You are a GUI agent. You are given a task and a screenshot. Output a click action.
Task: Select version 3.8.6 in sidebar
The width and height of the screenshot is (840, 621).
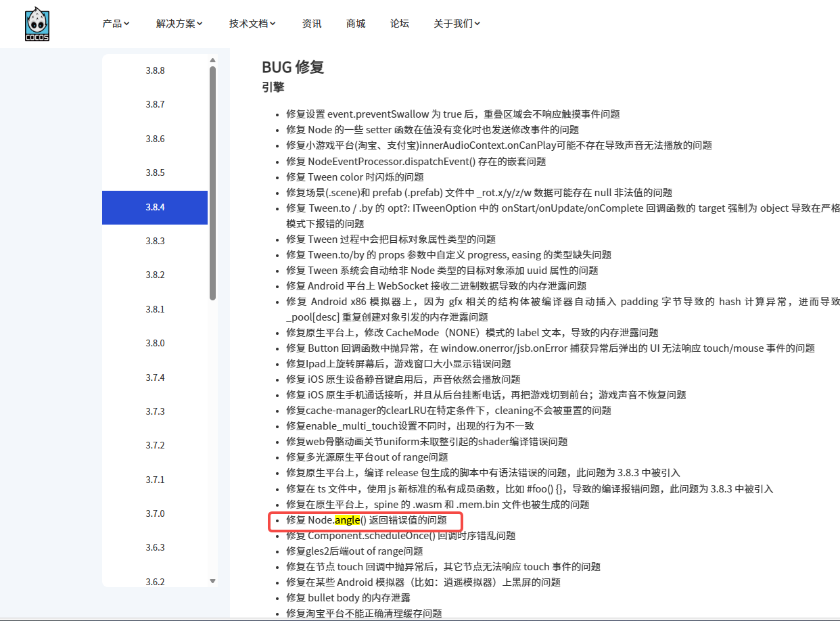[x=155, y=139]
